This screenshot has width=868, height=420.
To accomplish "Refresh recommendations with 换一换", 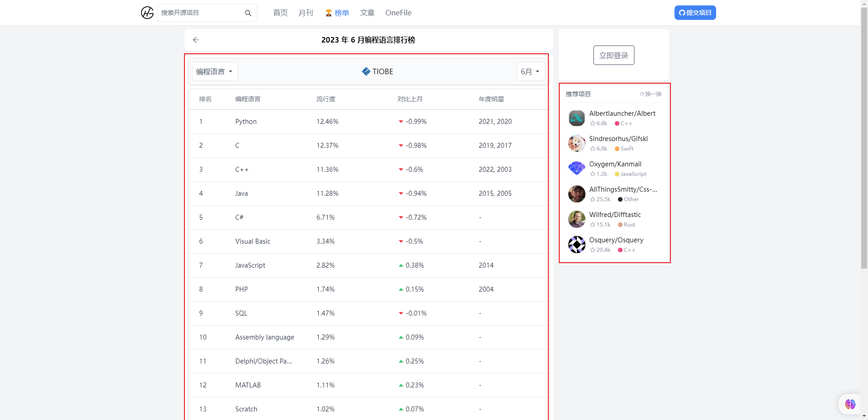I will tap(651, 94).
